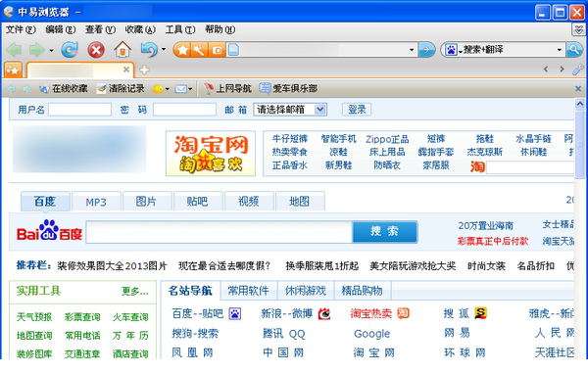The width and height of the screenshot is (588, 373).
Task: Click the orange screenshot camera icon
Action: (x=217, y=49)
